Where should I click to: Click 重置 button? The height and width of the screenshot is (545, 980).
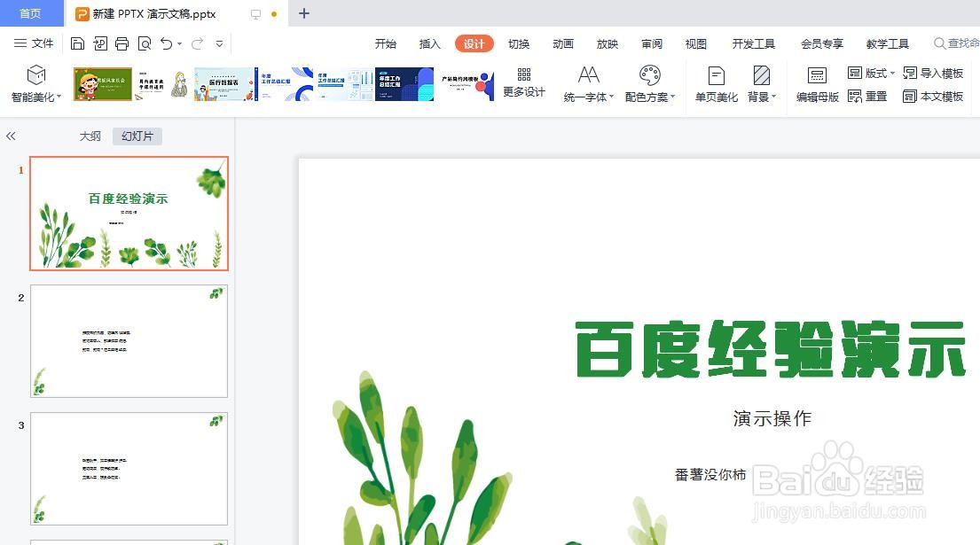[x=867, y=96]
